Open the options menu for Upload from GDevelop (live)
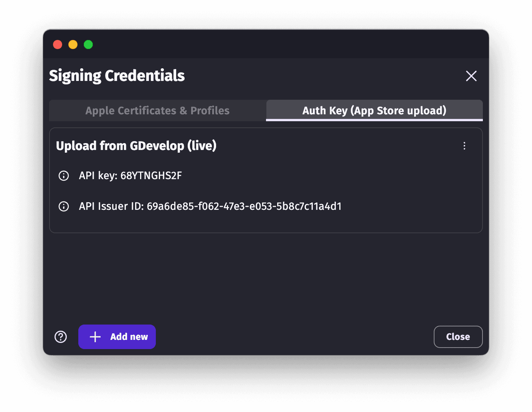 click(x=464, y=146)
